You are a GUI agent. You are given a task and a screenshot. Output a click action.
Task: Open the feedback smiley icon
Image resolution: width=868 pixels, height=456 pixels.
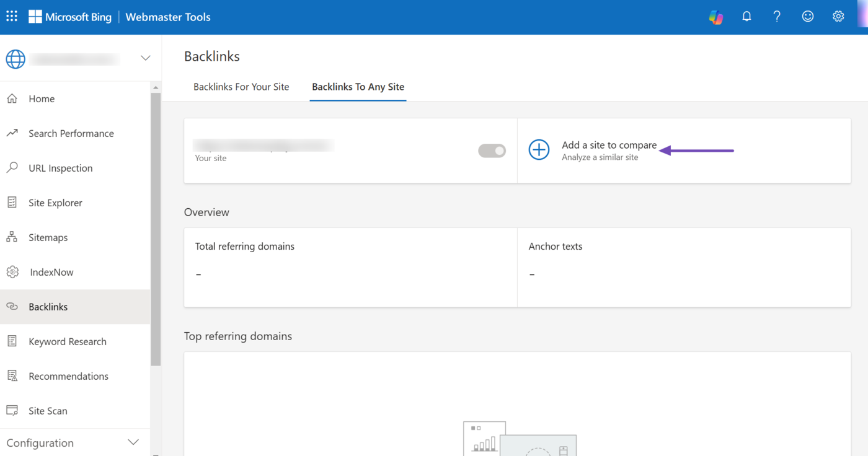[807, 17]
